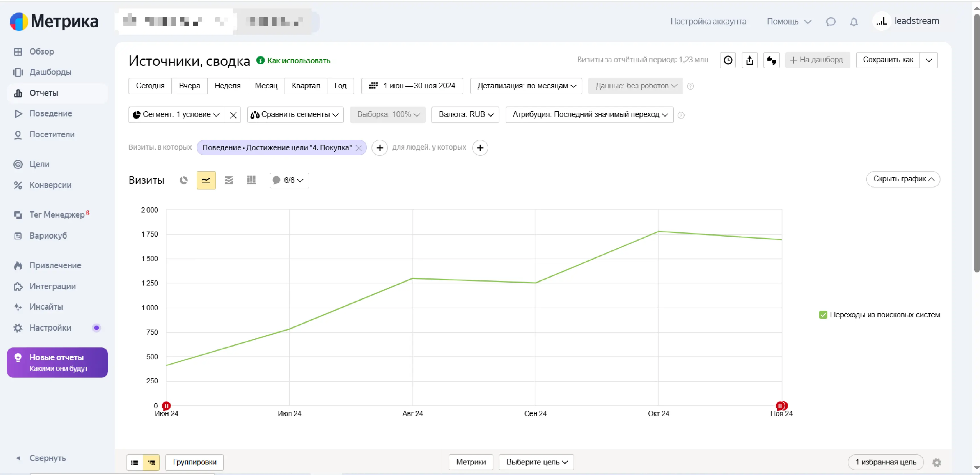The height and width of the screenshot is (475, 980).
Task: Switch to stacked area chart icon
Action: click(x=229, y=180)
